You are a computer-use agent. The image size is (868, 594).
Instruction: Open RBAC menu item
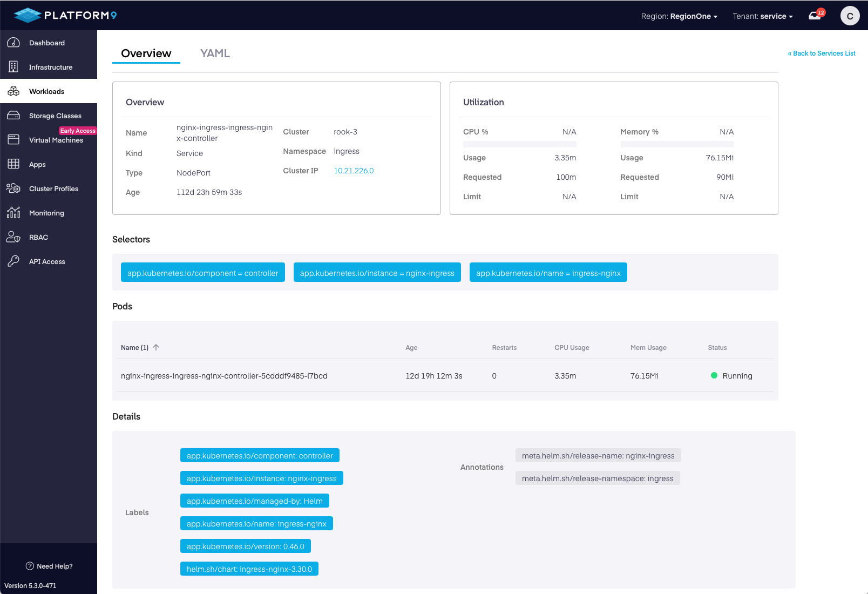click(49, 237)
